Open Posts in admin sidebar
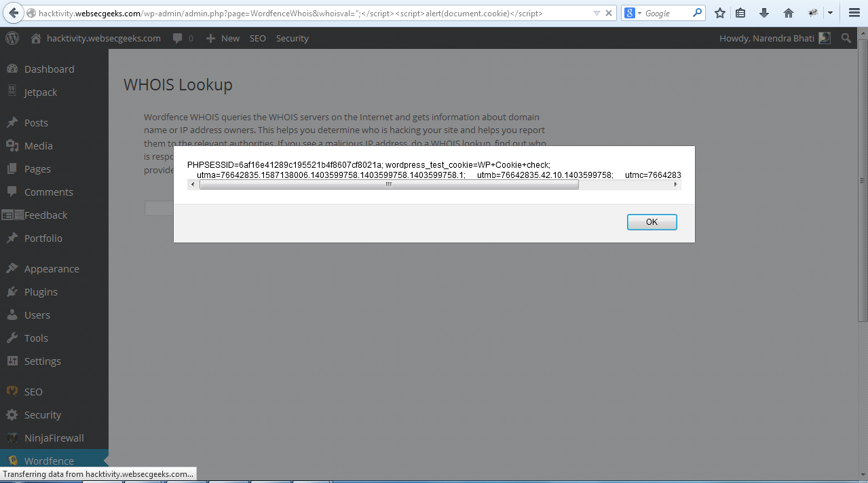This screenshot has height=483, width=868. coord(36,122)
